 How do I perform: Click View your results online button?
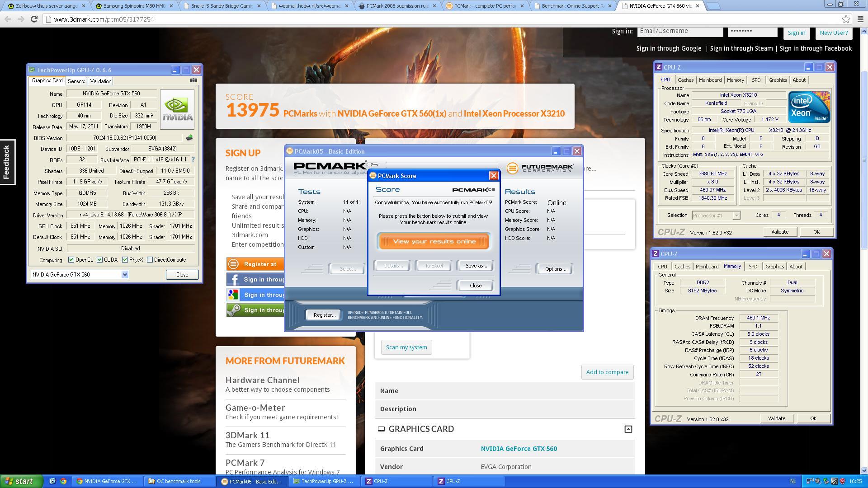(x=434, y=241)
